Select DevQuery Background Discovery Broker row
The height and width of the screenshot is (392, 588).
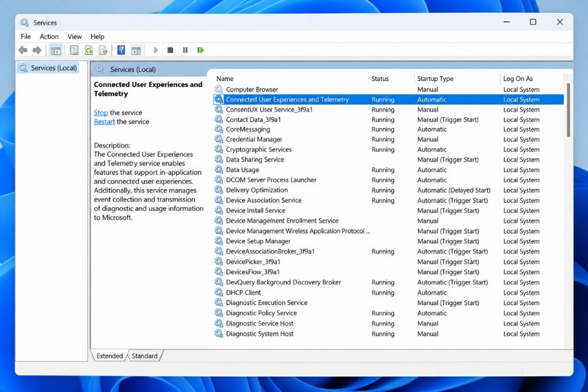(x=388, y=282)
